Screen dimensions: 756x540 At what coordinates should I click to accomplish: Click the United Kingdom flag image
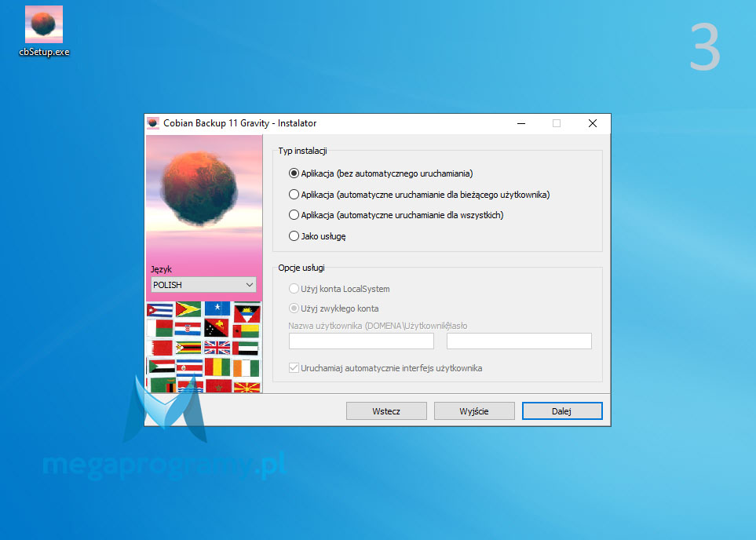(x=217, y=348)
